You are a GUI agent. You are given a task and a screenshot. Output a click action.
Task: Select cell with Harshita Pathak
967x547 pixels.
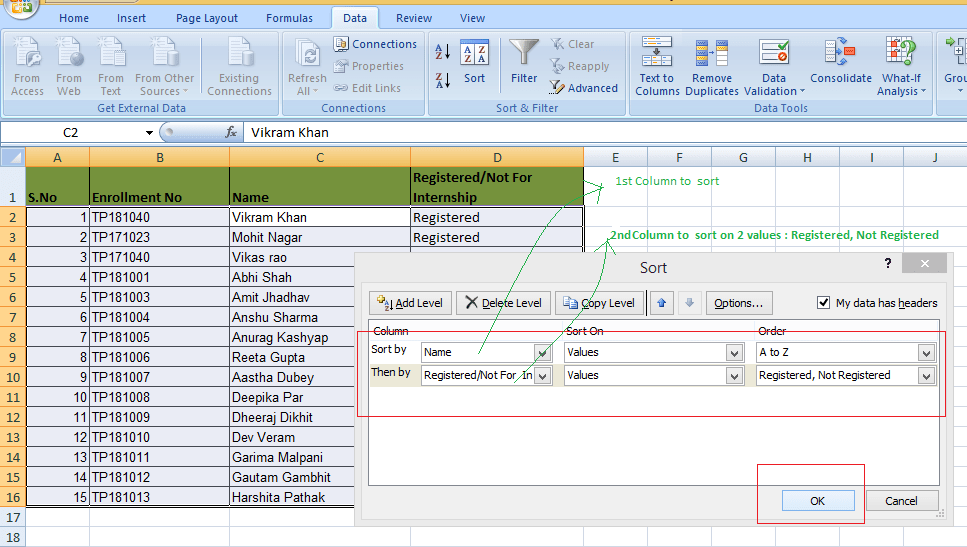click(x=292, y=497)
